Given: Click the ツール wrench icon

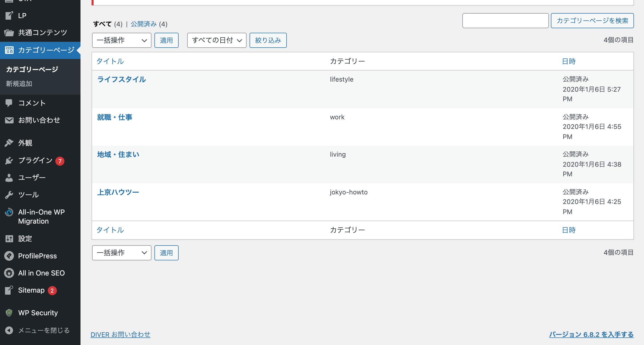Looking at the screenshot, I should (9, 195).
